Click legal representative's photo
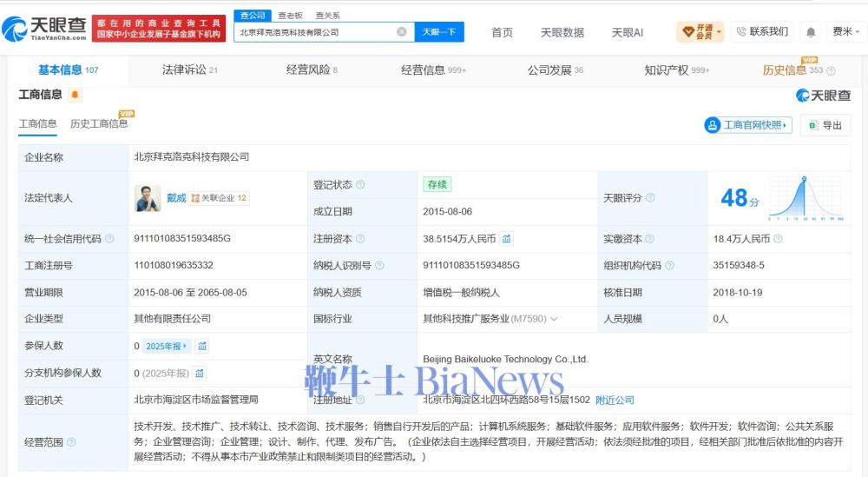 tap(148, 198)
